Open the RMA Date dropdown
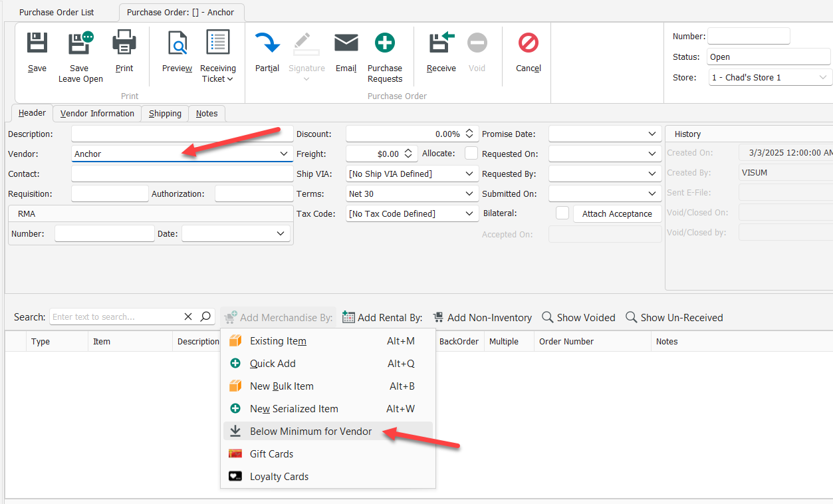Image resolution: width=833 pixels, height=504 pixels. (x=281, y=234)
